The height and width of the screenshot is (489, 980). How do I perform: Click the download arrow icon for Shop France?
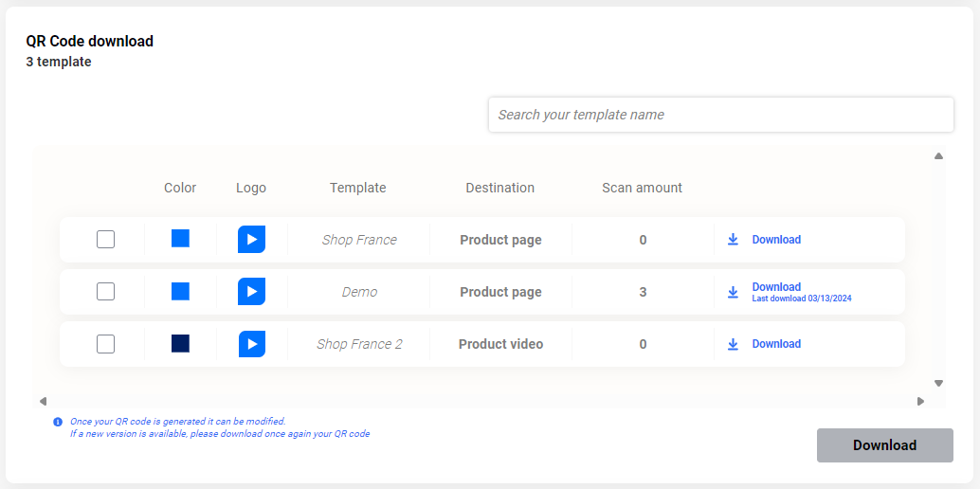[x=733, y=240]
